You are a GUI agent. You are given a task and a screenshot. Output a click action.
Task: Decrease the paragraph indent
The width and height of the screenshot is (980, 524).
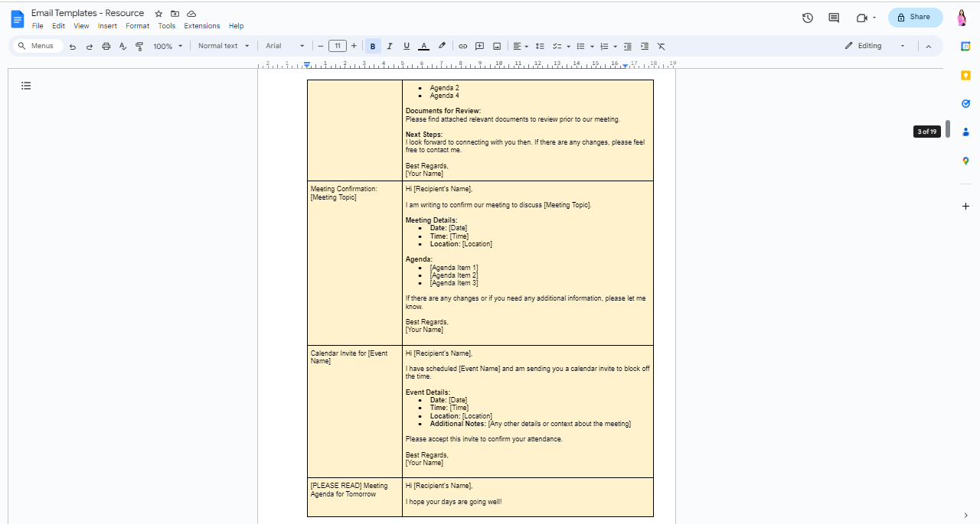pyautogui.click(x=628, y=46)
